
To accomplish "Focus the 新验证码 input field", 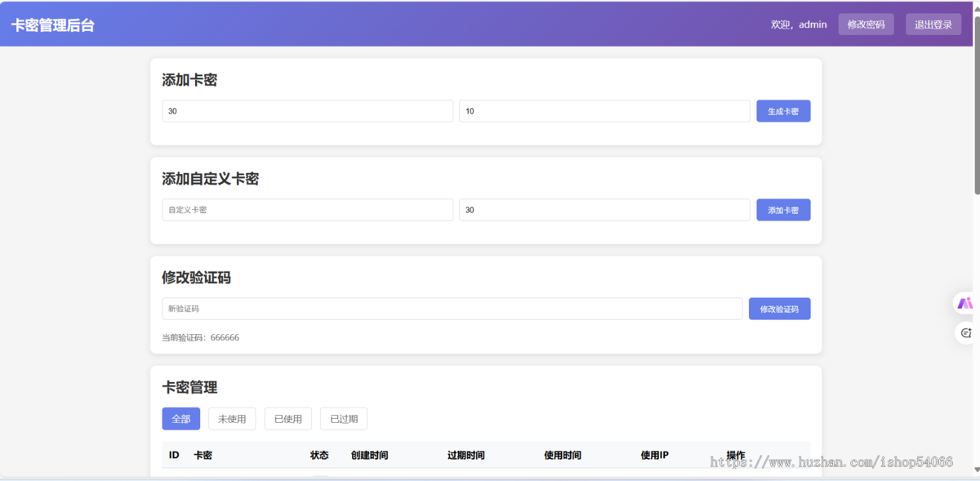I will 452,309.
